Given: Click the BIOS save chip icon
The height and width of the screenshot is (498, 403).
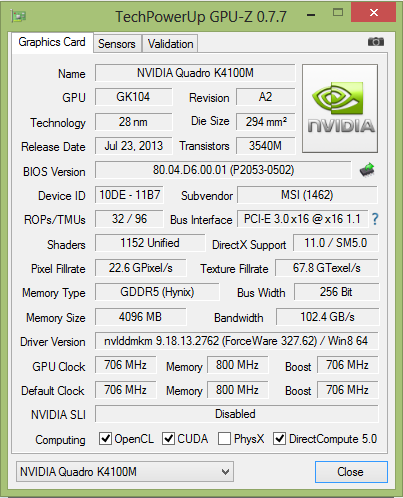Looking at the screenshot, I should click(367, 170).
